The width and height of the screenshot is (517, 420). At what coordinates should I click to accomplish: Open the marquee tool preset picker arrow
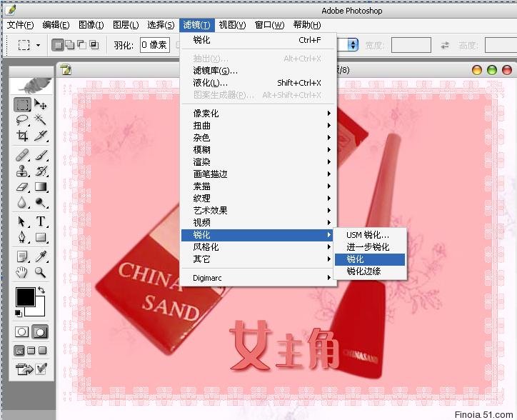pyautogui.click(x=39, y=45)
